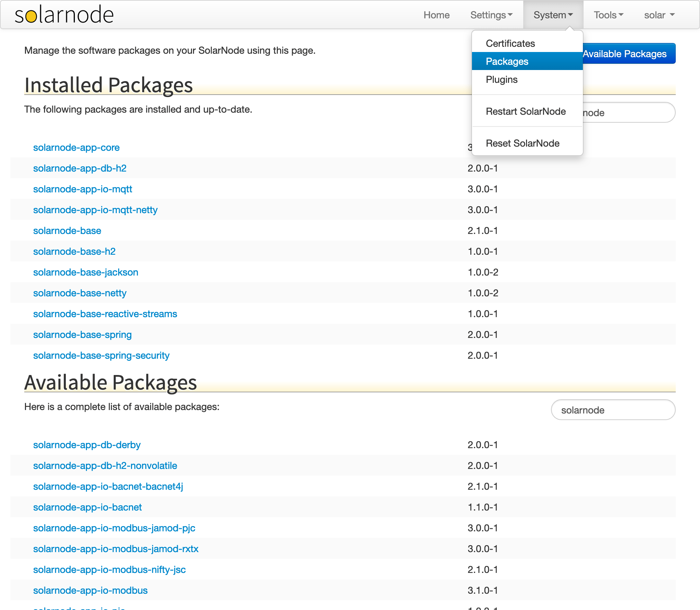Open the solar user dropdown
Image resolution: width=700 pixels, height=610 pixels.
click(659, 15)
